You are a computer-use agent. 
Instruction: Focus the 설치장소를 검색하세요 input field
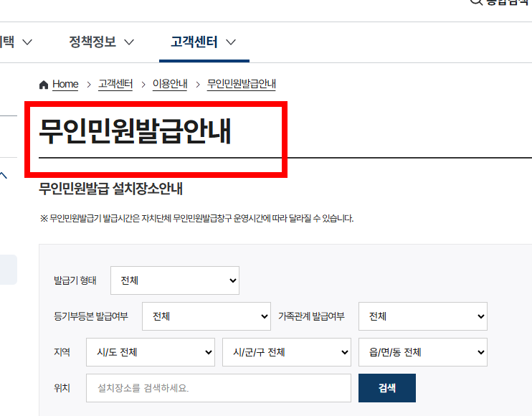219,388
